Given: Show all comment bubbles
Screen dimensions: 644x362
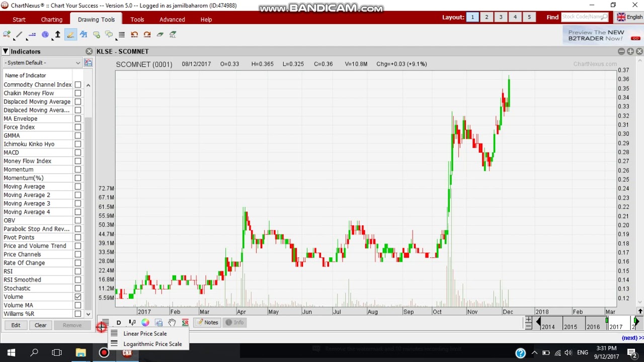Looking at the screenshot, I should 109,35.
